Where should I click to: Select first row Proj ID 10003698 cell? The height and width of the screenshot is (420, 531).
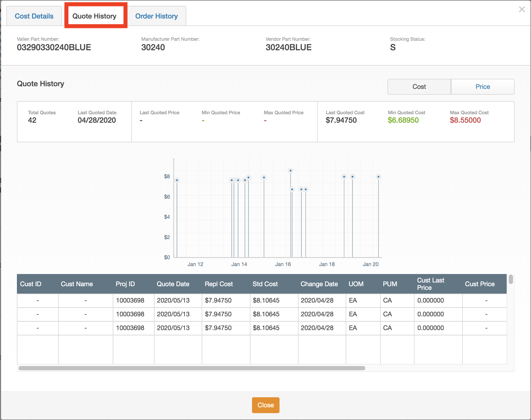tap(130, 300)
